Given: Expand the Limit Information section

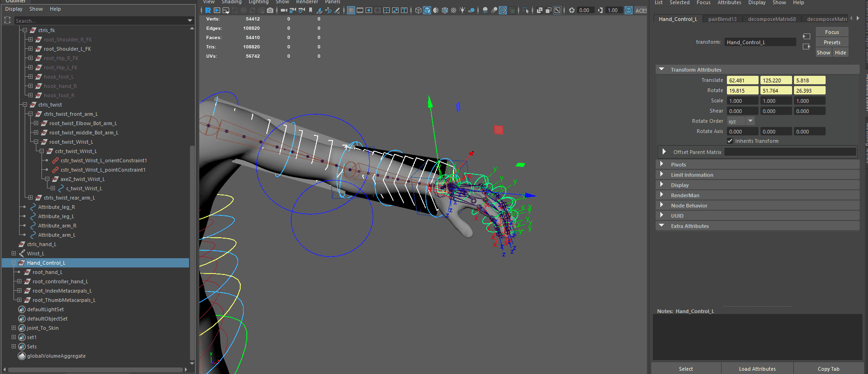Looking at the screenshot, I should coord(661,174).
